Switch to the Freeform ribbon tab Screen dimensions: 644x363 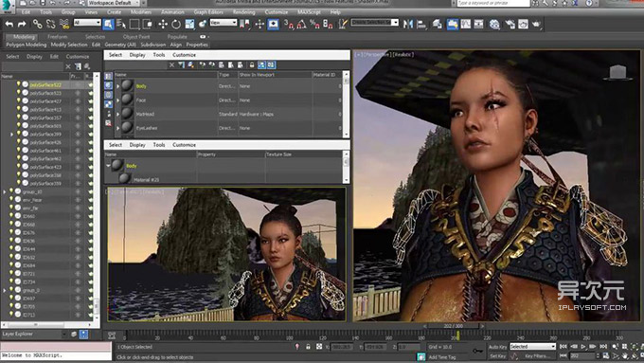point(57,37)
